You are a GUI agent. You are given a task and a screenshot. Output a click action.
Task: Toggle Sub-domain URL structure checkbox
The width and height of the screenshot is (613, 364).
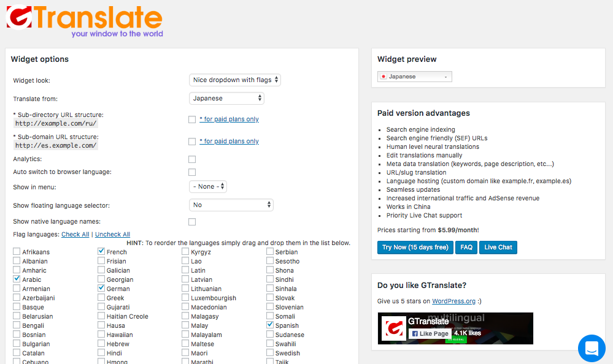pyautogui.click(x=192, y=142)
